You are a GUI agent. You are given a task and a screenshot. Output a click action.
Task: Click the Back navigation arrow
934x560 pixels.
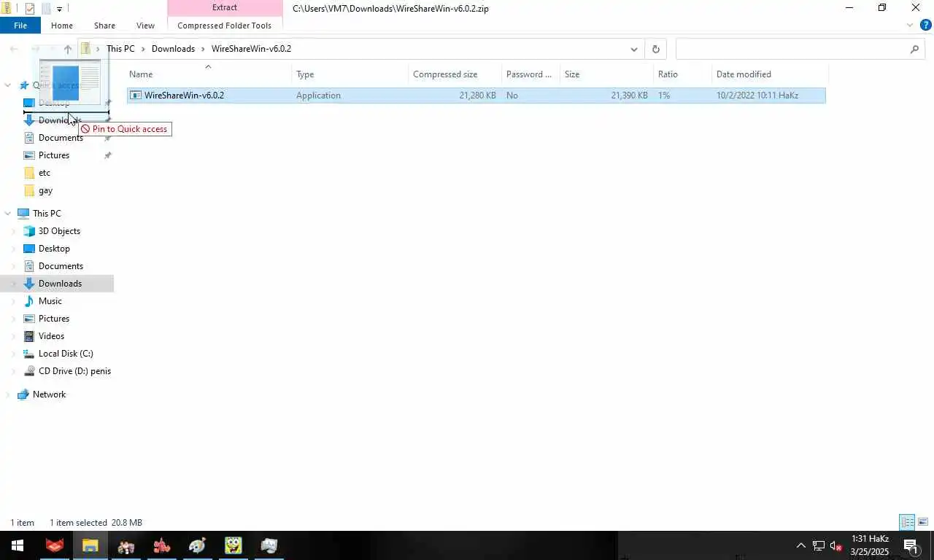(14, 49)
